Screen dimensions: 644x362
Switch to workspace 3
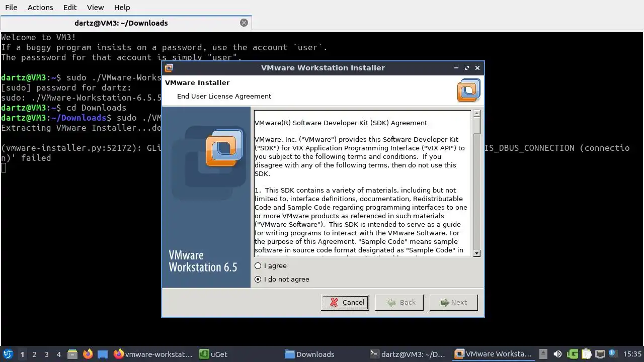tap(46, 354)
